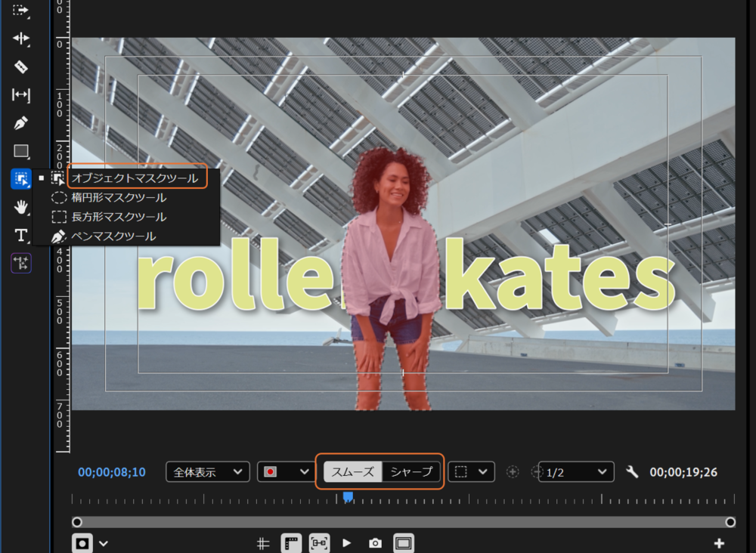
Task: Open the wrench settings menu
Action: pos(632,472)
